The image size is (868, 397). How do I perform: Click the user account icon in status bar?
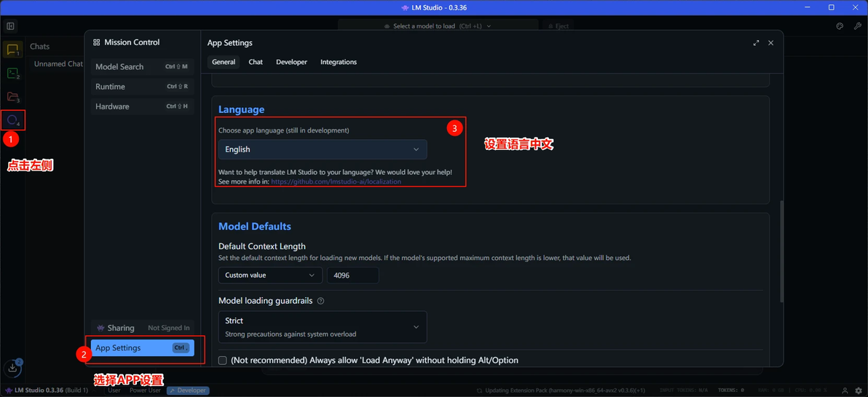pyautogui.click(x=845, y=390)
